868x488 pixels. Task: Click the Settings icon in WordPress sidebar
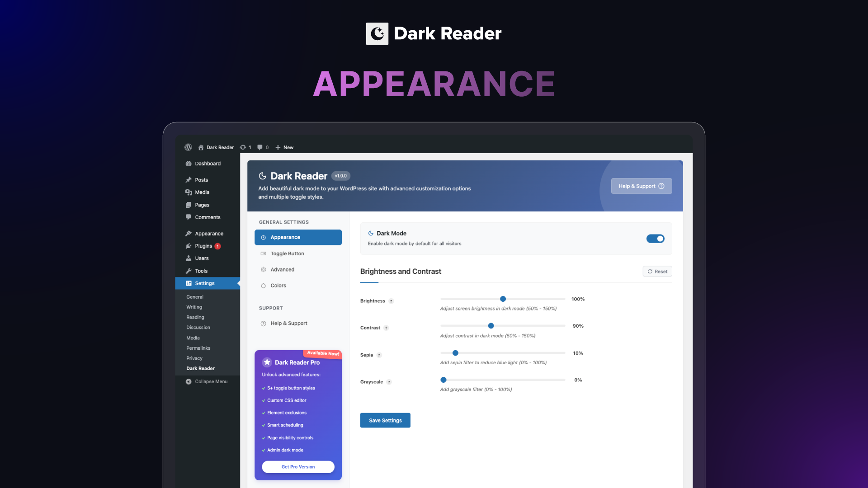[189, 283]
